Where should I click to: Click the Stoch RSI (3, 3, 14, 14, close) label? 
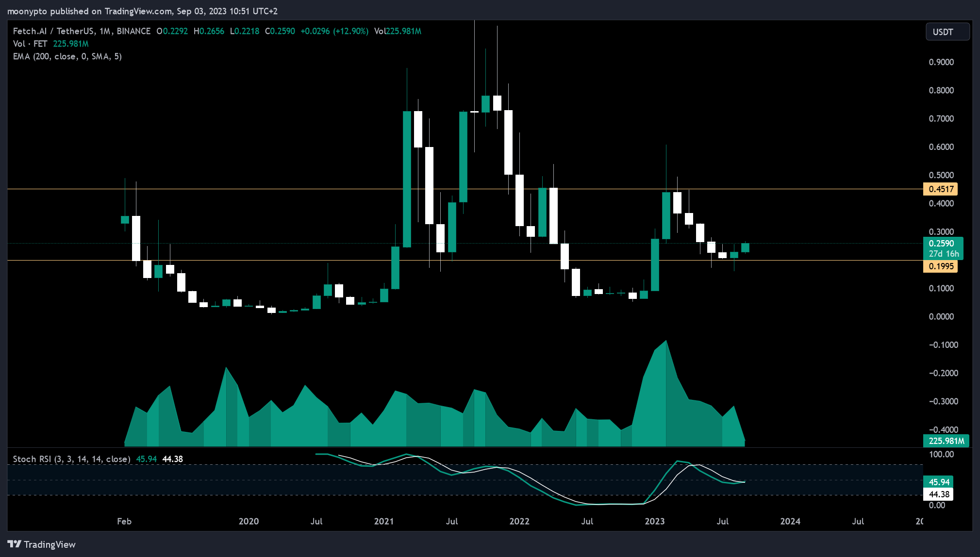click(72, 459)
